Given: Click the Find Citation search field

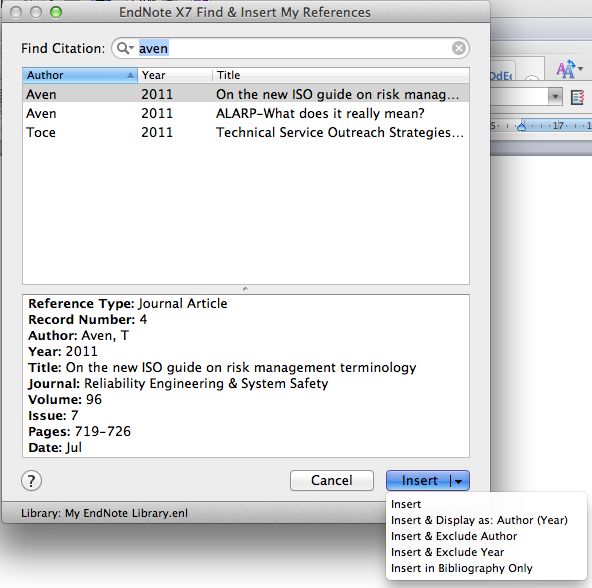Looking at the screenshot, I should 291,48.
